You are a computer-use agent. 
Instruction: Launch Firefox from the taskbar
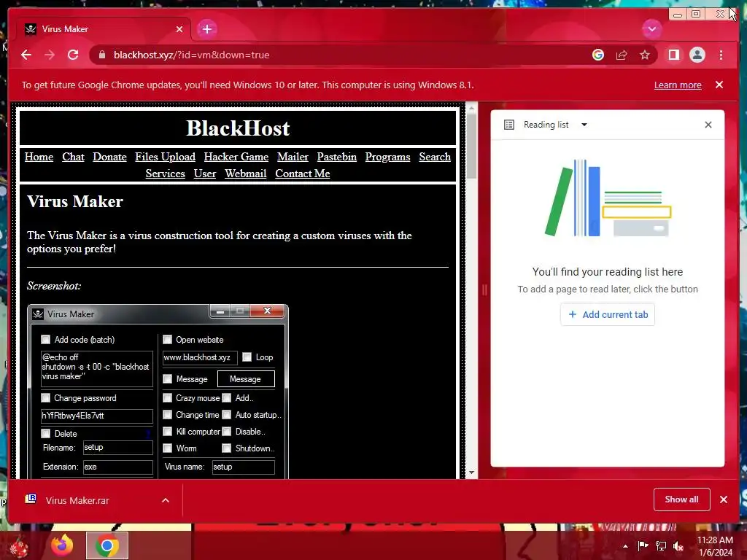coord(62,545)
